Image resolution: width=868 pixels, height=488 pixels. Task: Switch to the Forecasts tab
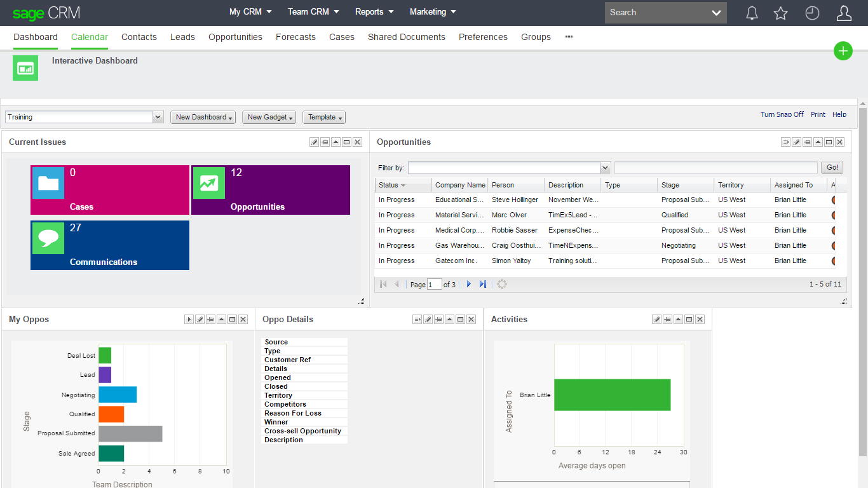pyautogui.click(x=295, y=37)
